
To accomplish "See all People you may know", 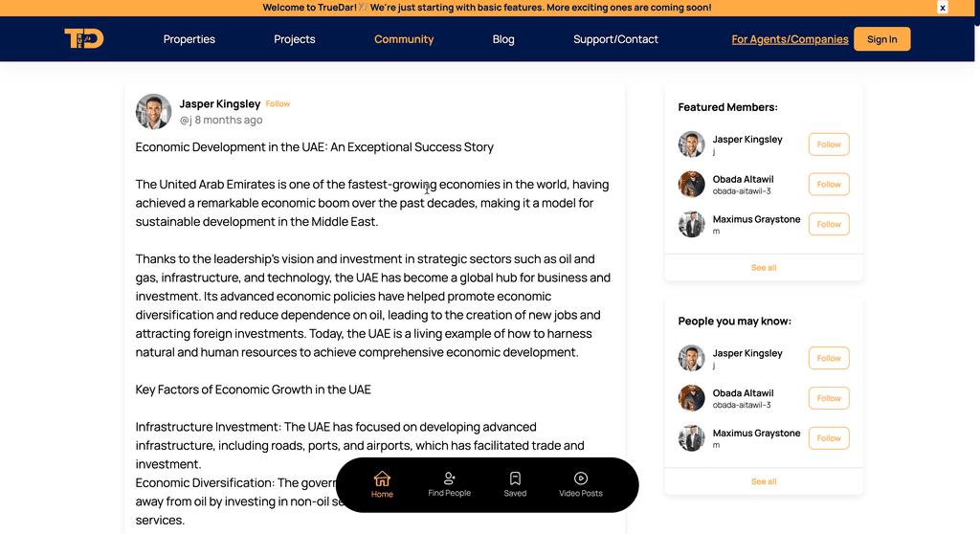I will click(764, 481).
